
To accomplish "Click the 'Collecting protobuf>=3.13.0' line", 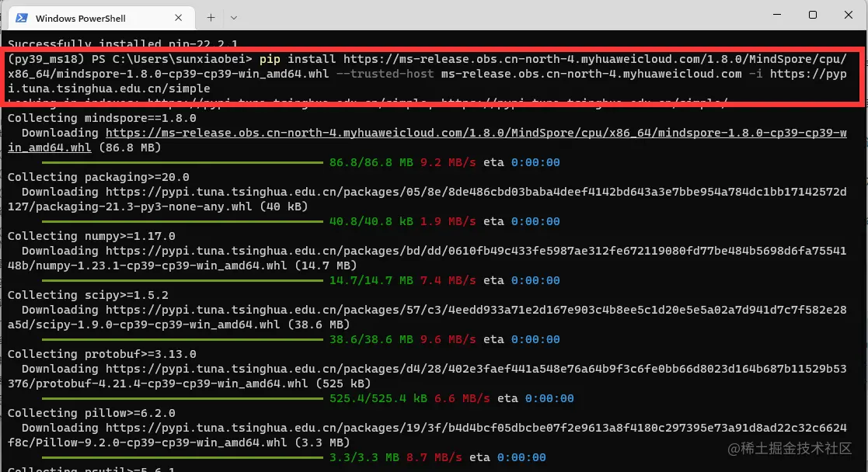I will (102, 354).
